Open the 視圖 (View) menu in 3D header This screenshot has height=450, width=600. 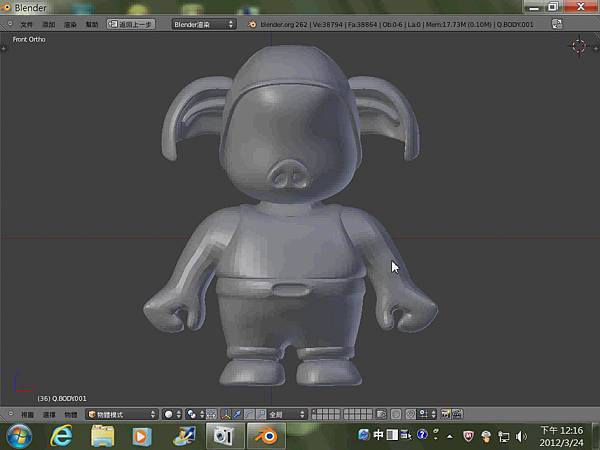28,413
